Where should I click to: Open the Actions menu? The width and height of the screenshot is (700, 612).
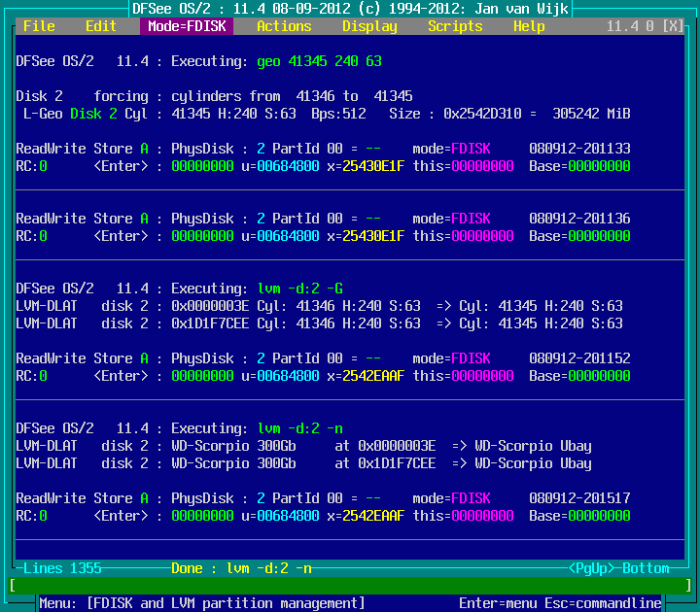pyautogui.click(x=284, y=26)
